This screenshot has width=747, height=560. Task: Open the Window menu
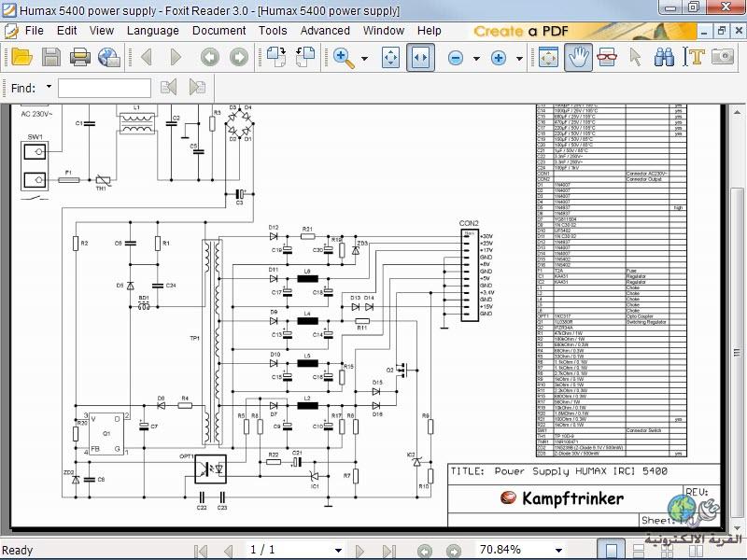(384, 31)
